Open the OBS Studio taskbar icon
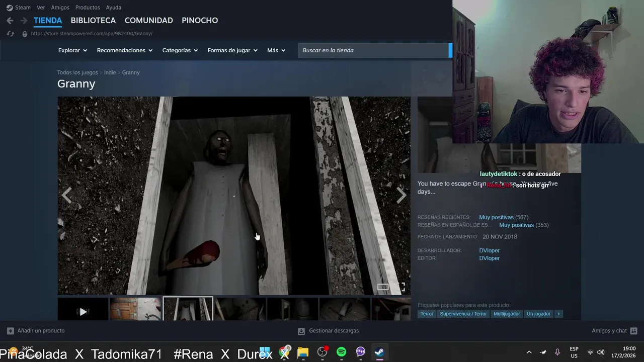The width and height of the screenshot is (644, 362). click(x=323, y=352)
